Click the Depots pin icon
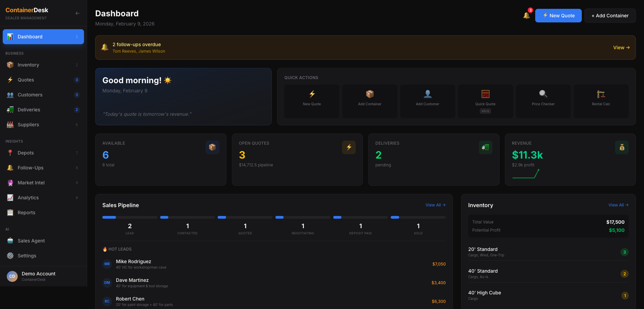Screen dimensions: 644x309 (10, 153)
